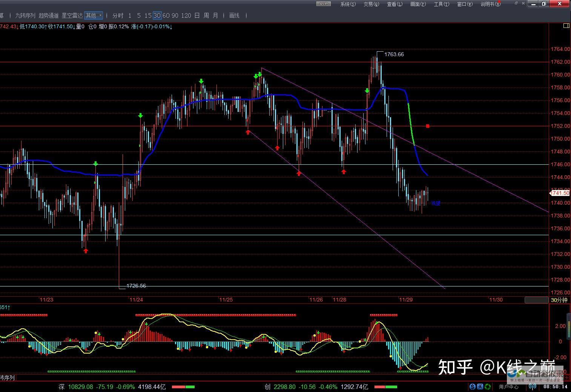Viewport: 571px width, 392px height.
Task: Click red-green bar beside 1292.74亿
Action: pos(386,387)
